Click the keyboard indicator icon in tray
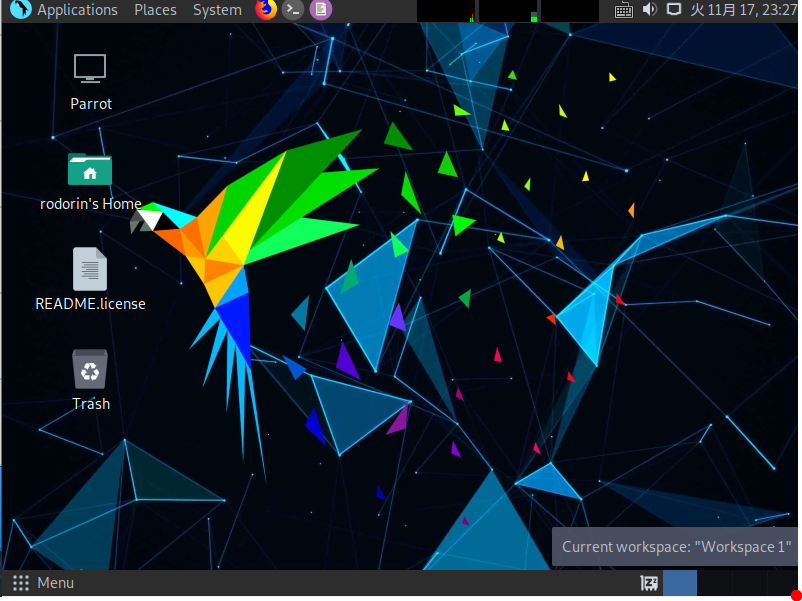Image resolution: width=802 pixels, height=601 pixels. pos(623,10)
